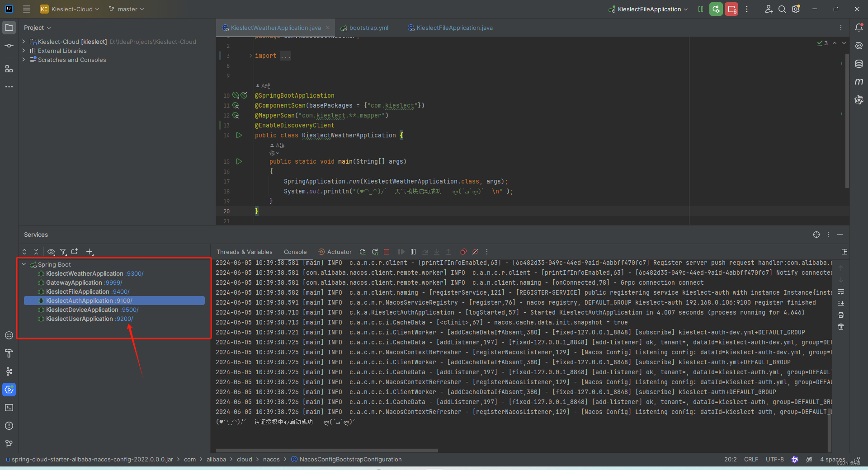This screenshot has height=470, width=868.
Task: Open the Kieslect-Cloud project dropdown
Action: tap(70, 9)
